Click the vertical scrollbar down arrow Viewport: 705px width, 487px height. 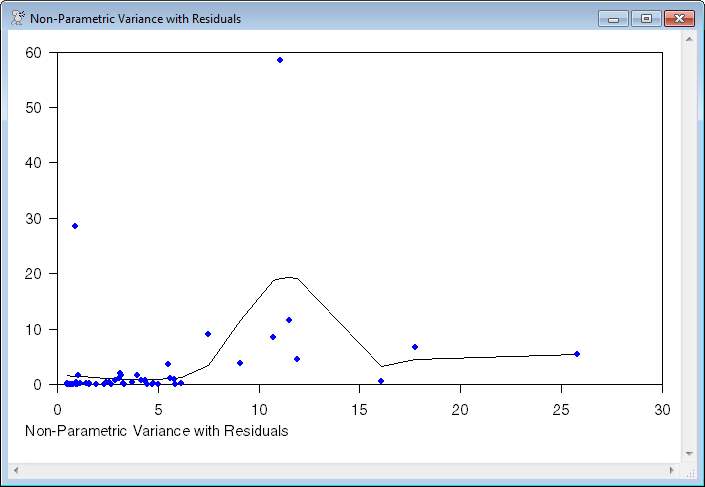click(688, 453)
